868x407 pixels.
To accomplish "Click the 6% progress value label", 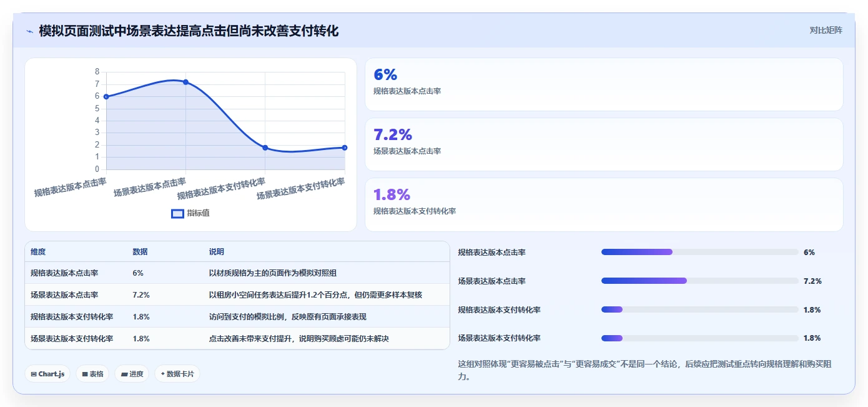I will click(x=809, y=253).
